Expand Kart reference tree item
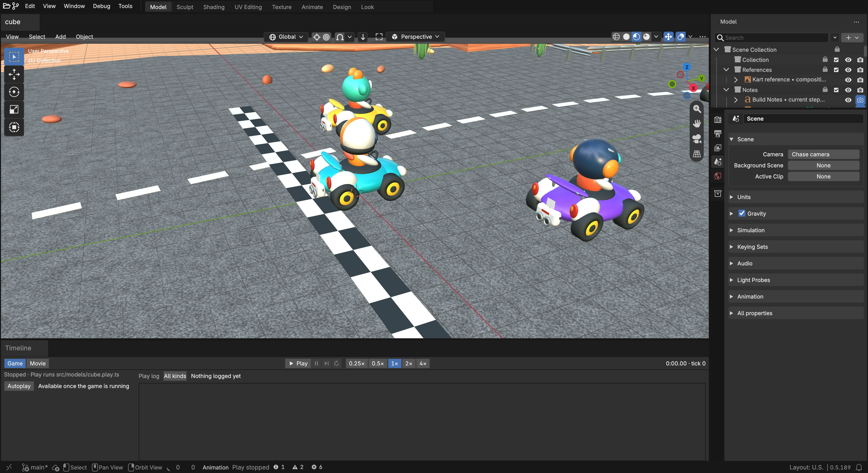 736,80
